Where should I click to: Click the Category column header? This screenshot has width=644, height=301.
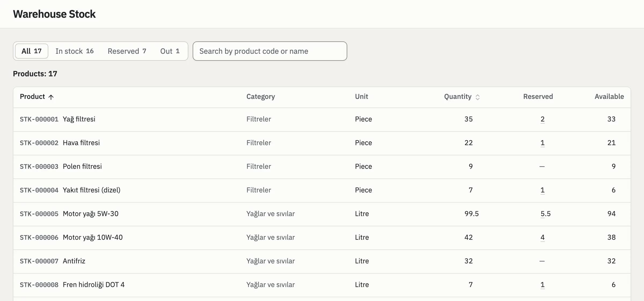261,97
